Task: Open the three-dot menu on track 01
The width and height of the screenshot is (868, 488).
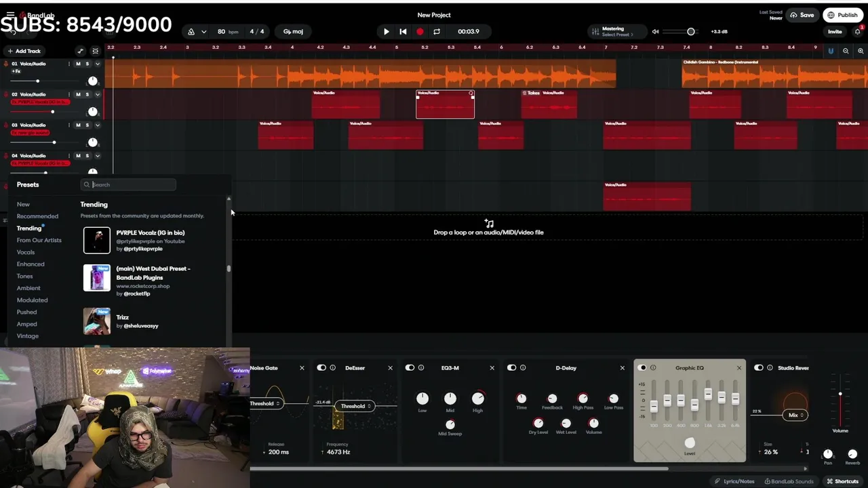Action: coord(70,64)
